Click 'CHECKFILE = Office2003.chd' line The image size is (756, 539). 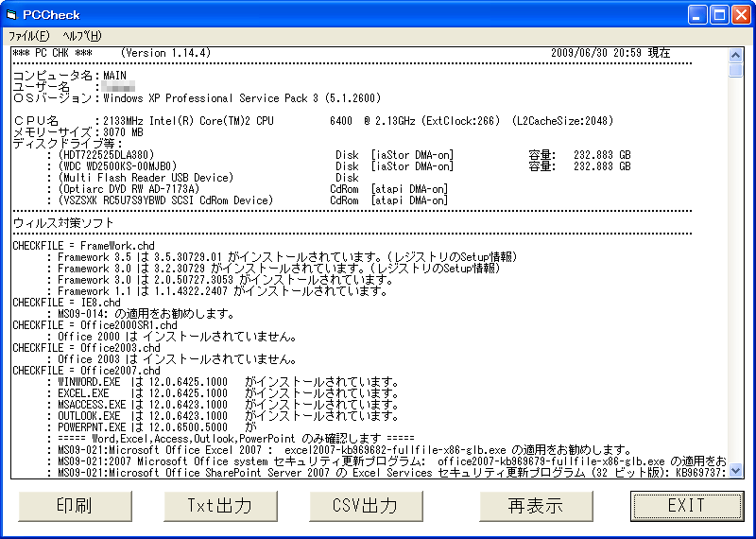point(87,348)
